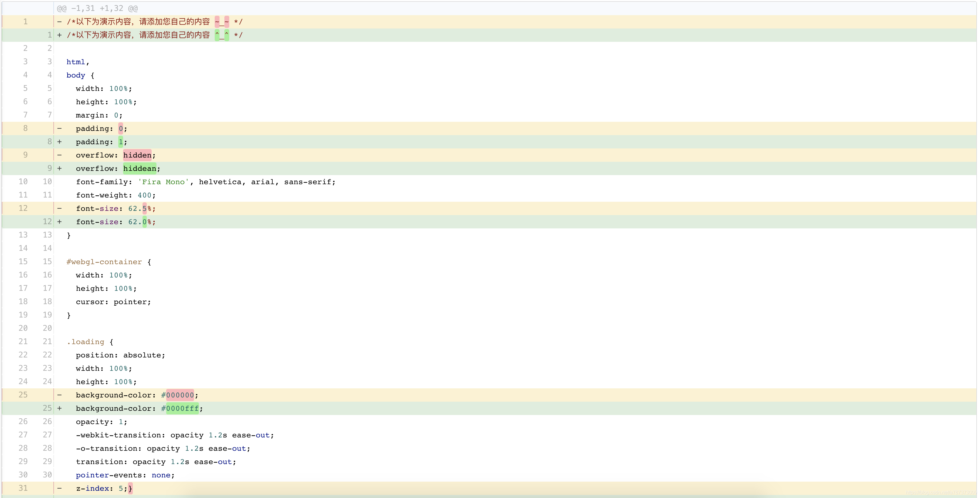The width and height of the screenshot is (980, 498).
Task: Click the 'transition: opacity 1.2s ease-out;' line
Action: point(156,462)
